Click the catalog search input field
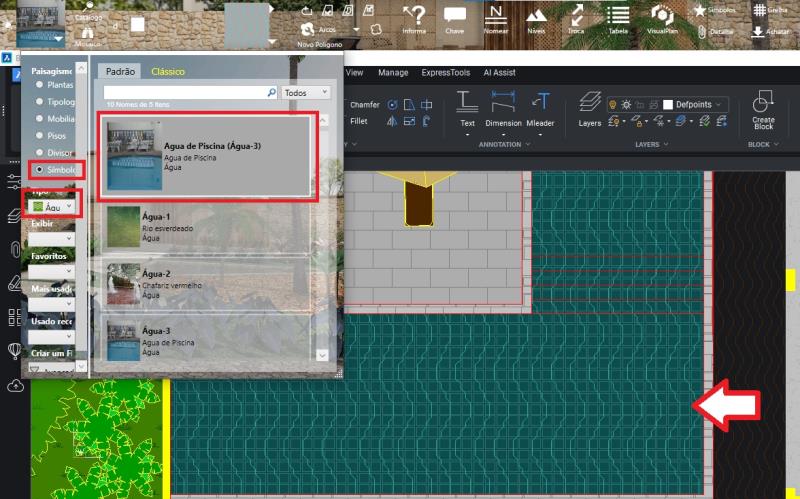 coord(185,92)
